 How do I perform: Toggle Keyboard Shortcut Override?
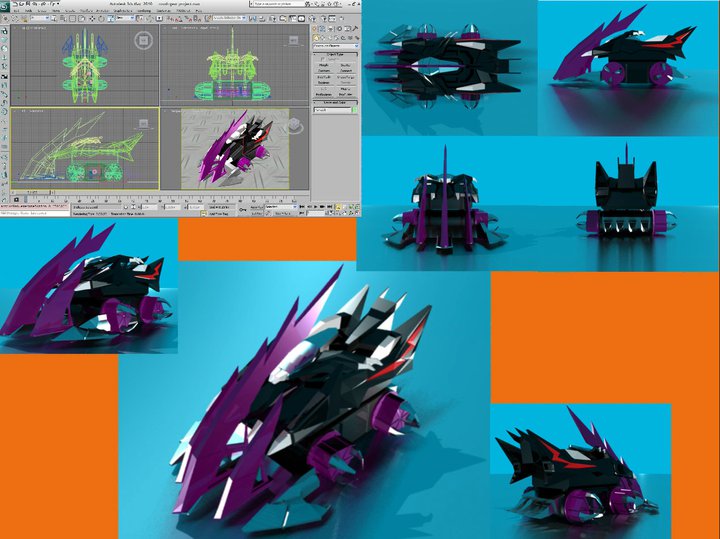tap(159, 18)
